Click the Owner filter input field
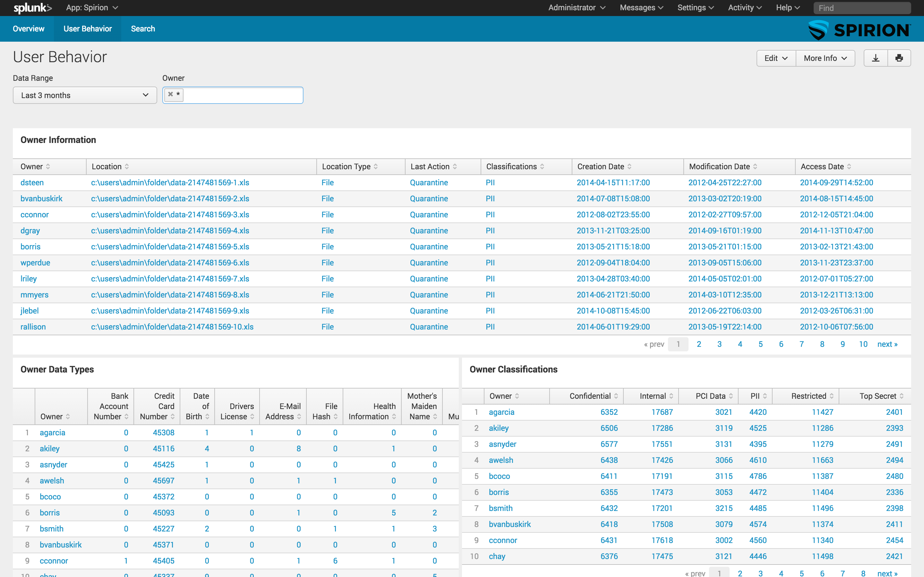The height and width of the screenshot is (577, 924). coord(243,96)
